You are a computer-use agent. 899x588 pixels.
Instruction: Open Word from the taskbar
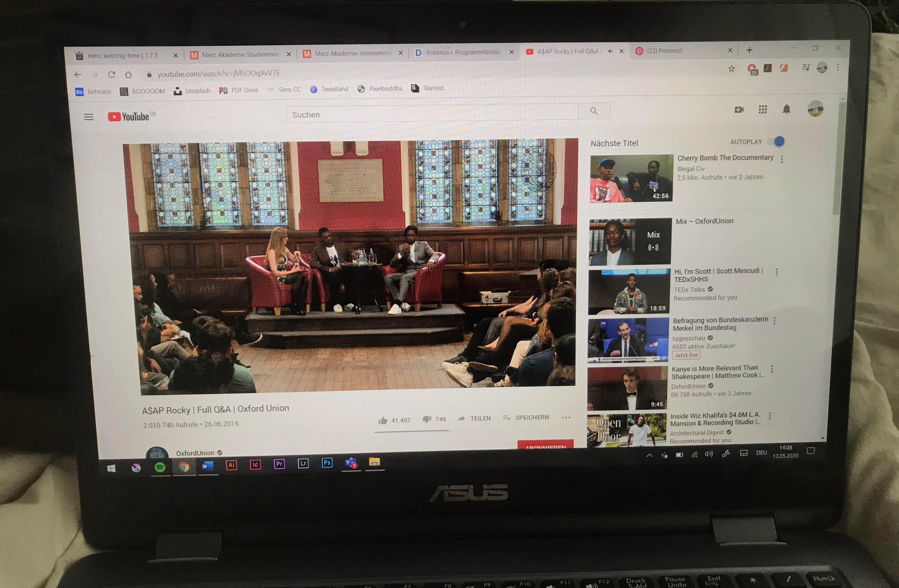tap(207, 466)
